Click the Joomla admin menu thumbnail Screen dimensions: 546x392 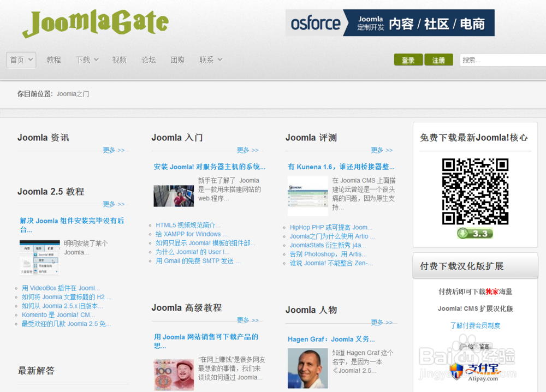(40, 258)
